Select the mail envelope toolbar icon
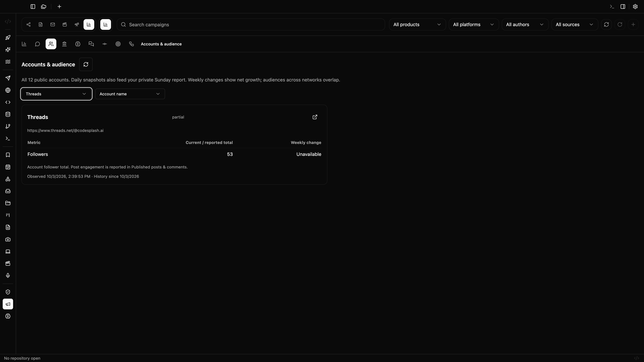644x362 pixels. point(52,24)
